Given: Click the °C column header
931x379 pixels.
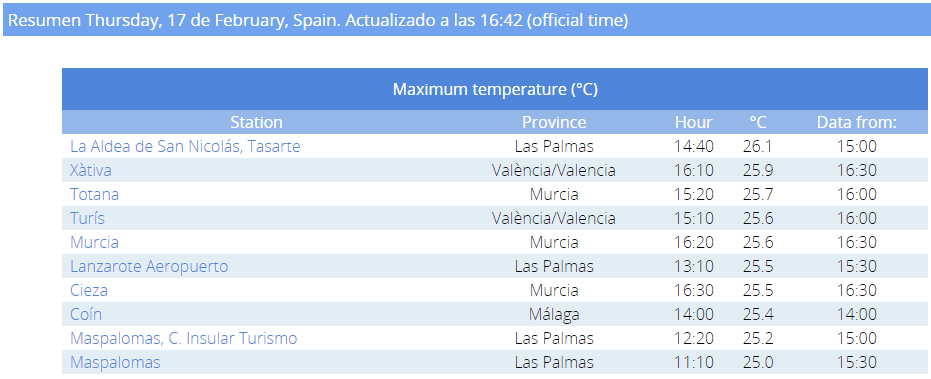Looking at the screenshot, I should [758, 122].
